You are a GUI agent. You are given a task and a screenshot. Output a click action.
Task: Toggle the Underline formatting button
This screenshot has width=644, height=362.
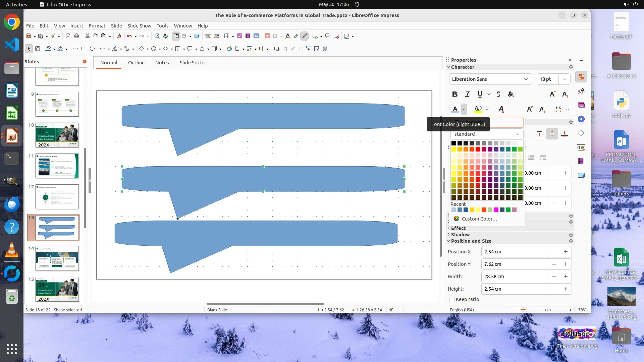(x=480, y=94)
